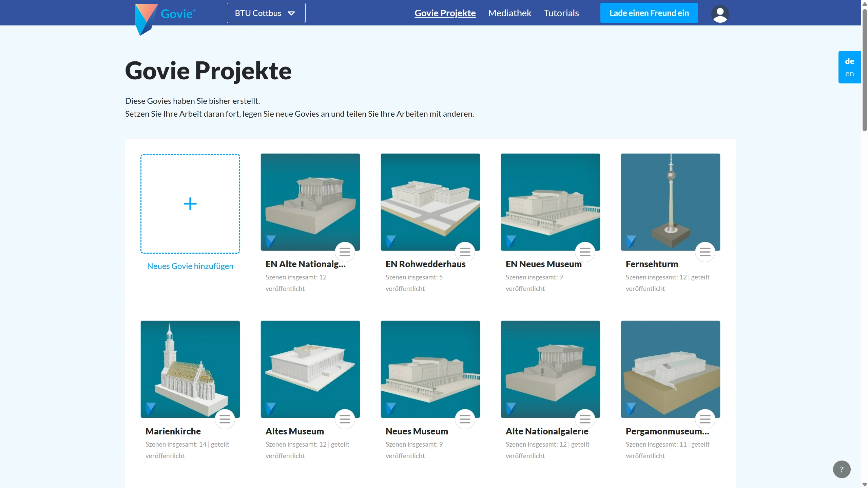Image resolution: width=868 pixels, height=488 pixels.
Task: Open the Tutorials section
Action: click(x=561, y=13)
